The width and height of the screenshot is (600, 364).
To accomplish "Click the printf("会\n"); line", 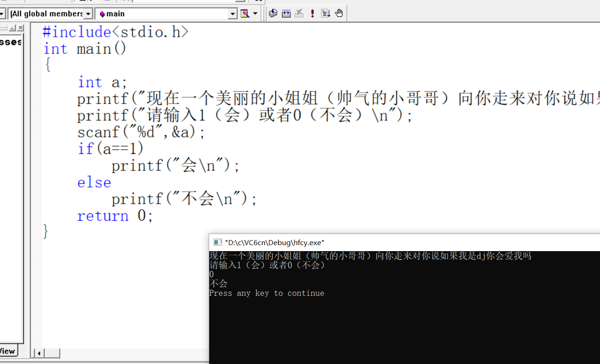I will point(176,166).
